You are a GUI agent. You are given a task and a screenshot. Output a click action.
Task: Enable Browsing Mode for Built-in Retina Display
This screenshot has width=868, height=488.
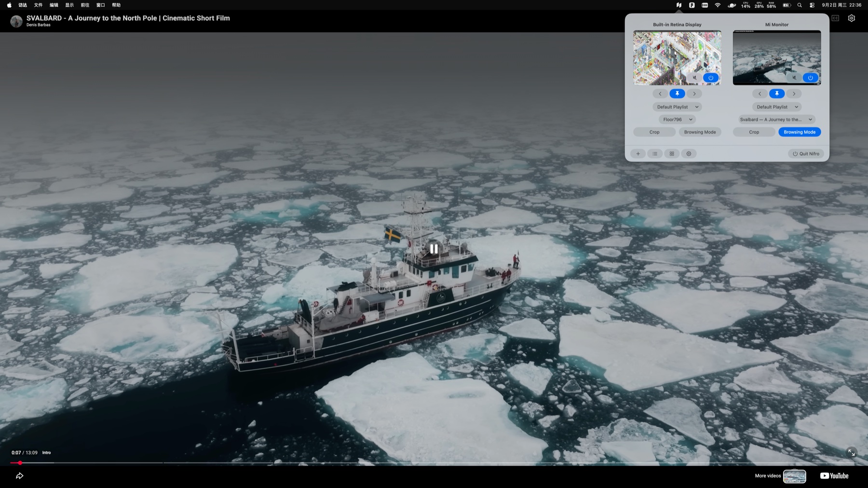point(700,132)
